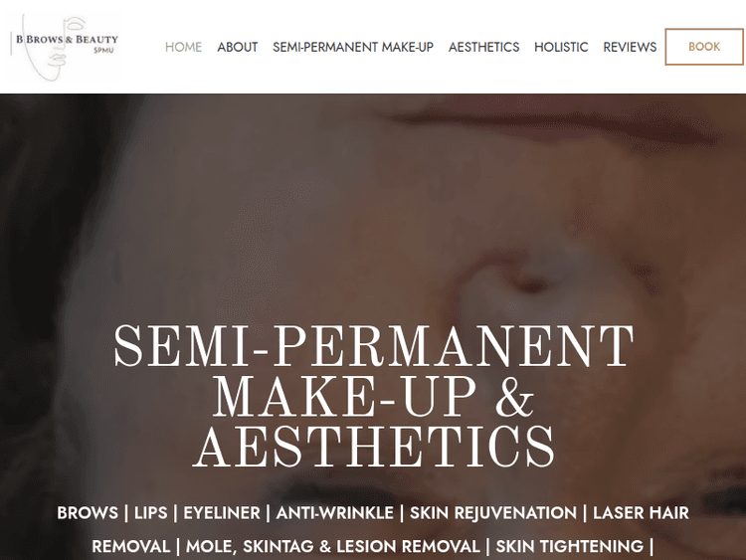Image resolution: width=746 pixels, height=560 pixels.
Task: Click the SKIN REJUVENATION service text
Action: coord(493,513)
